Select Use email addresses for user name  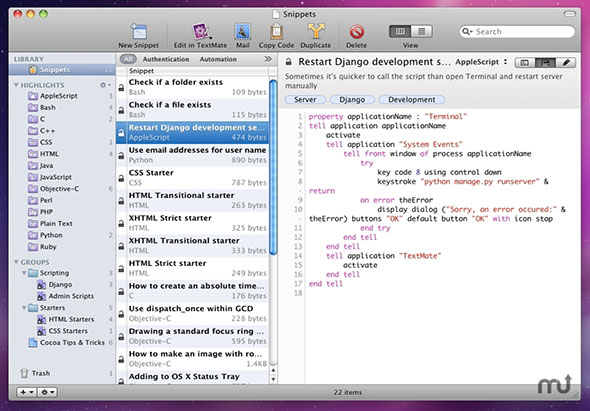(192, 155)
